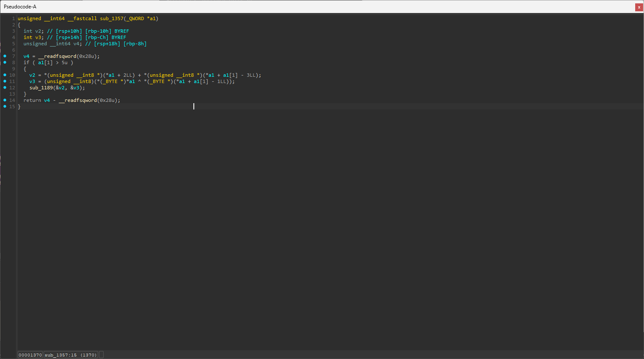This screenshot has height=359, width=644.
Task: Click function name sub_1357 in line 1
Action: (112, 18)
